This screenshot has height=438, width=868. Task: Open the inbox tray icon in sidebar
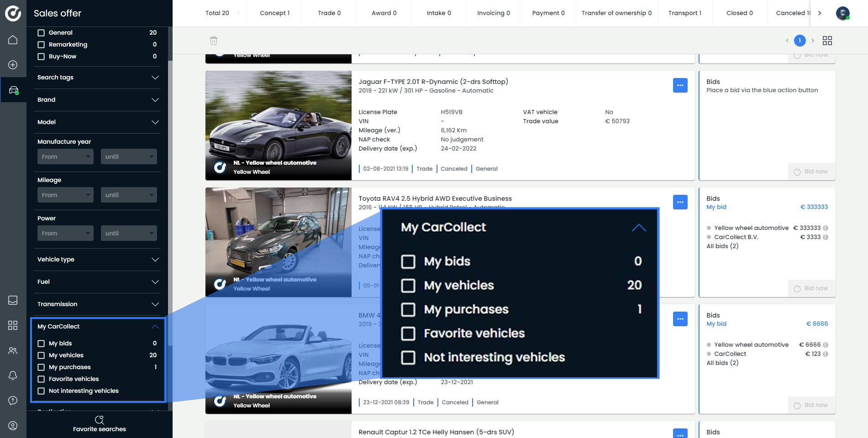13,300
